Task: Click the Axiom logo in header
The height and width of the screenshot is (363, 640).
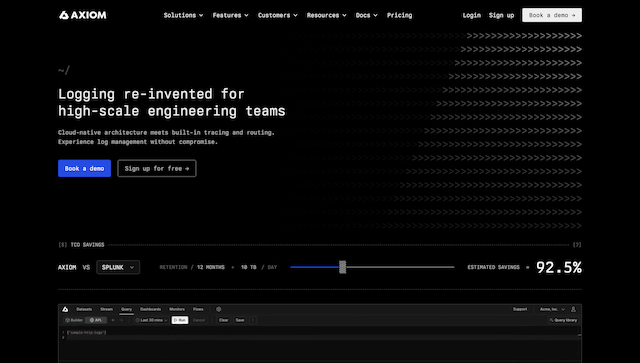Action: click(x=83, y=15)
